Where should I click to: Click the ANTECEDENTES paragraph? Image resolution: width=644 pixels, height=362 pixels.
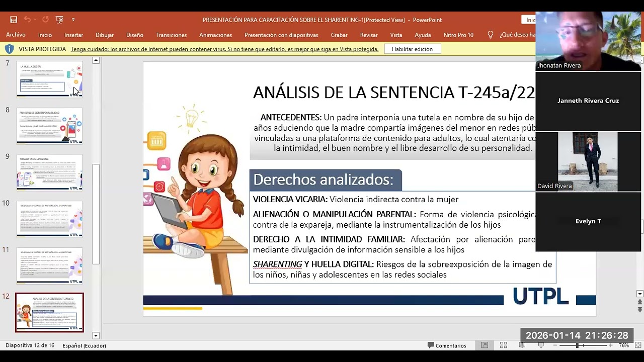[394, 133]
